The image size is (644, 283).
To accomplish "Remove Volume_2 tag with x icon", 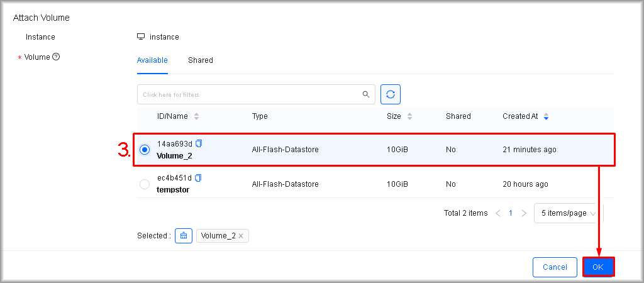I will pyautogui.click(x=241, y=236).
